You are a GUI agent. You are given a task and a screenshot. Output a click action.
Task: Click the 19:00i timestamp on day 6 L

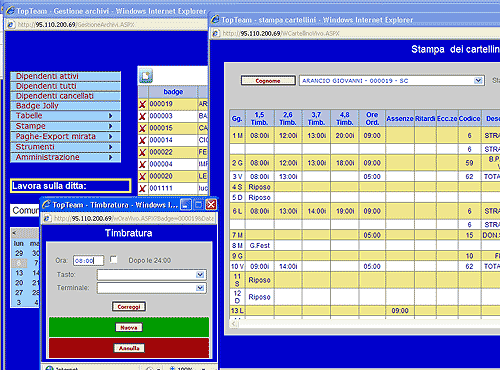345,211
